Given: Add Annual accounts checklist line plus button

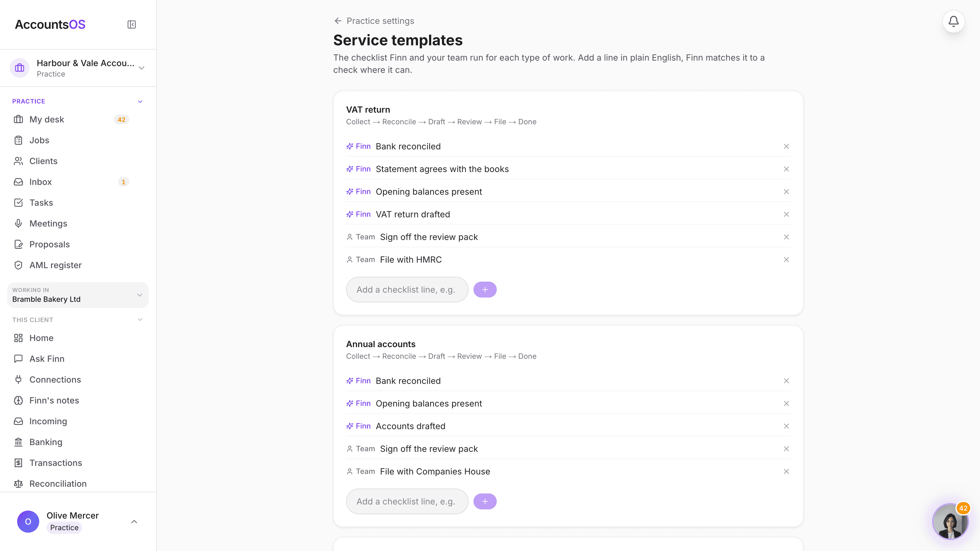Looking at the screenshot, I should pyautogui.click(x=485, y=502).
